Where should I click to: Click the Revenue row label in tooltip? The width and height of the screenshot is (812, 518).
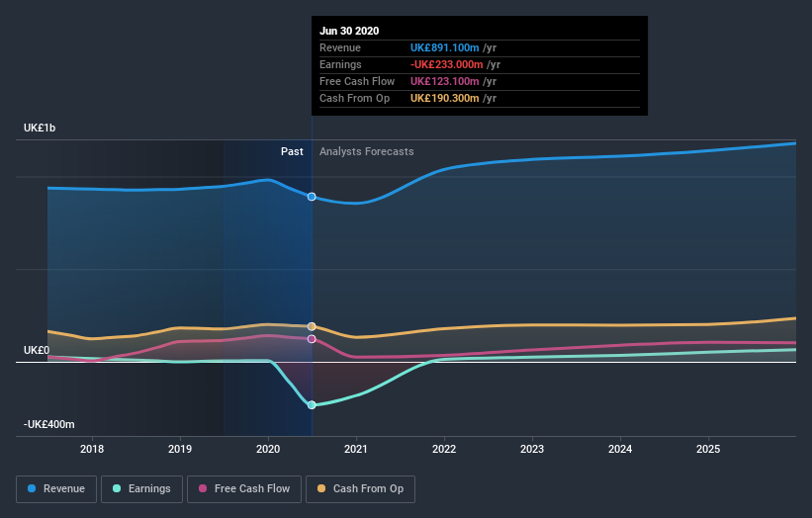click(x=339, y=47)
